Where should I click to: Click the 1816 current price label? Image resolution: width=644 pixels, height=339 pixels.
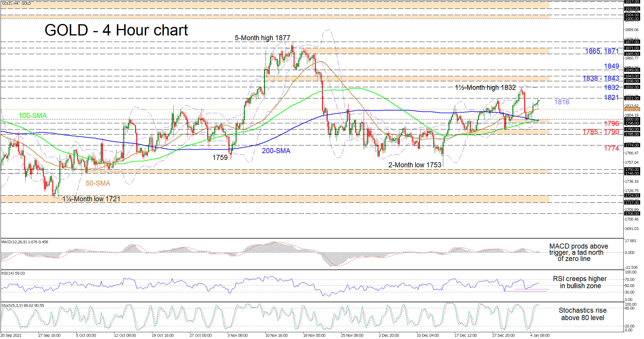pos(562,102)
